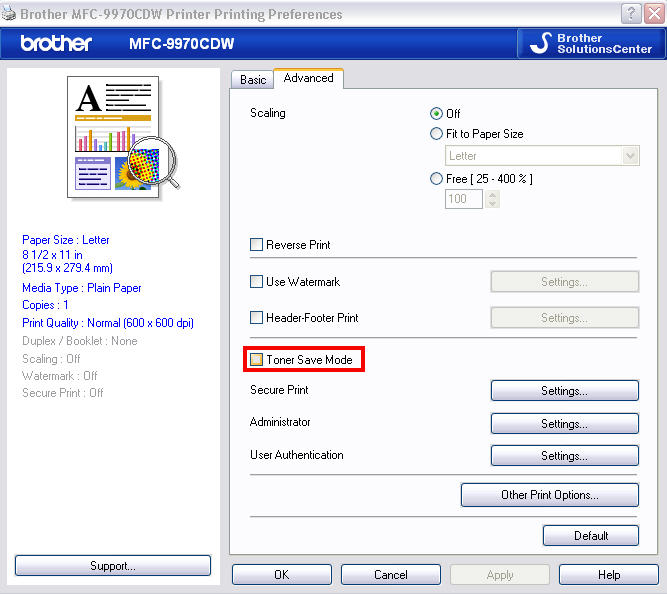Enable Header-Footer Print checkbox
The width and height of the screenshot is (667, 594).
(257, 318)
